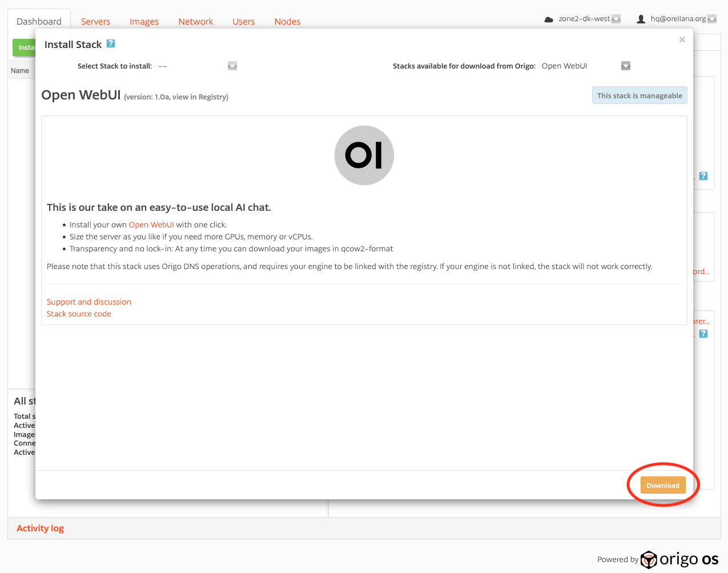Screen dimensions: 728x573
Task: Select the Nodes tab
Action: click(287, 22)
